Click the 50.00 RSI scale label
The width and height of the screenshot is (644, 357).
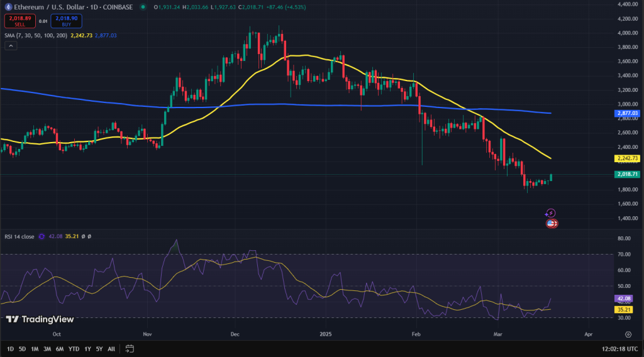[624, 286]
